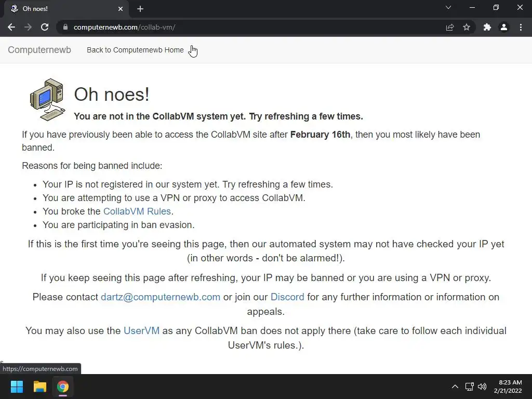
Task: Open the Chrome profile avatar
Action: click(504, 27)
